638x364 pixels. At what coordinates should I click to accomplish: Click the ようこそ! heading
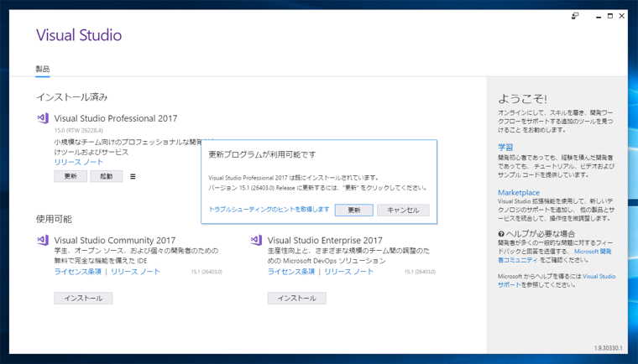[x=522, y=99]
